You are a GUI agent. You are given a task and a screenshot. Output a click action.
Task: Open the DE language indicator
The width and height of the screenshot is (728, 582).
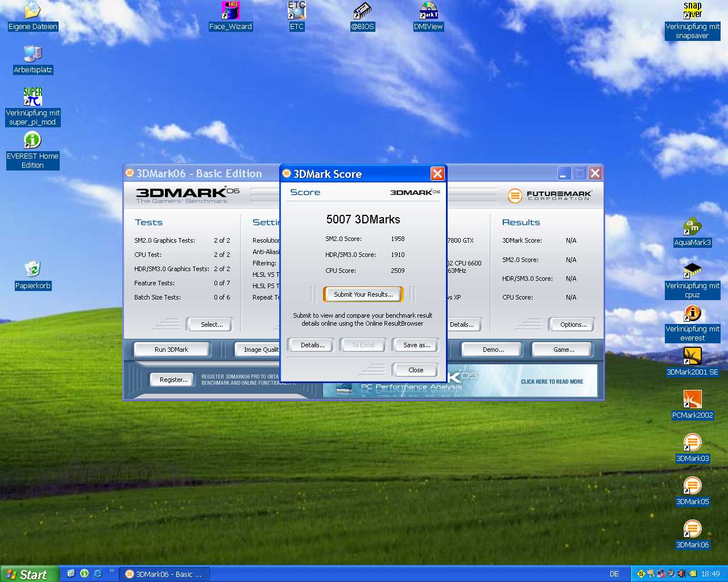(x=614, y=574)
